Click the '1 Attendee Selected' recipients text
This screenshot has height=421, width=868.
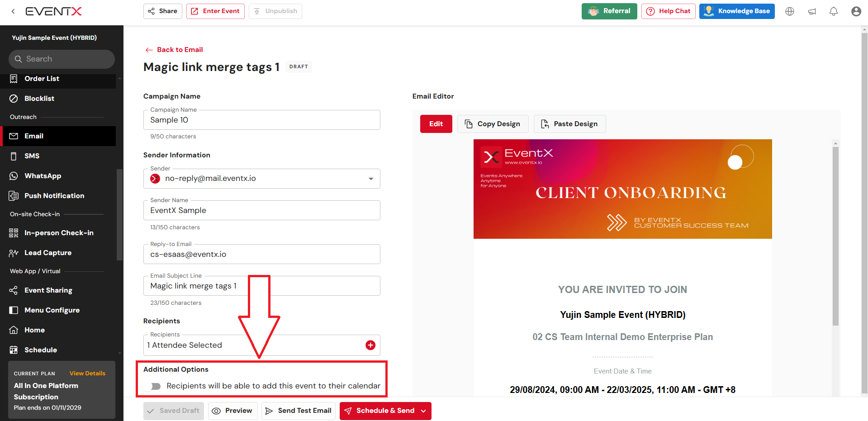[185, 345]
